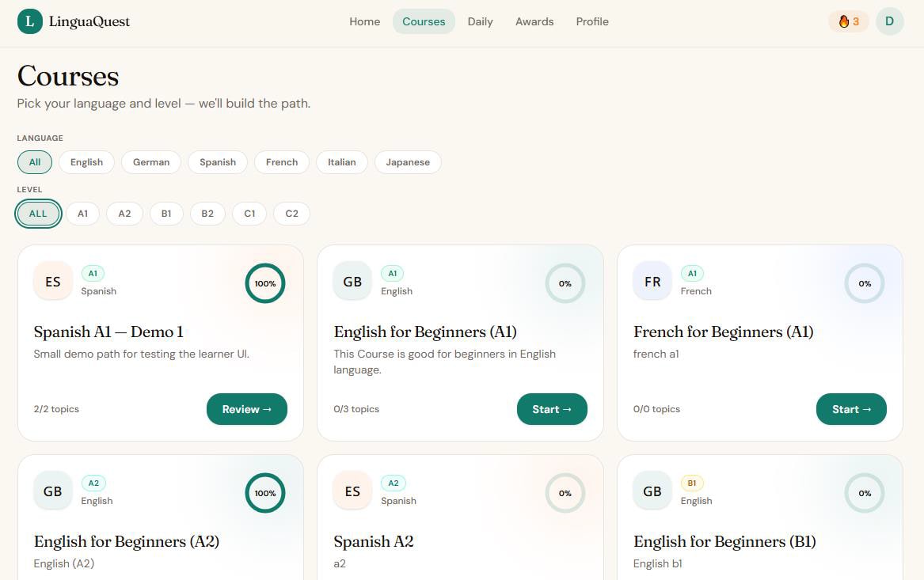The width and height of the screenshot is (924, 580).
Task: Click GB badge on English for Beginners (A2)
Action: [x=53, y=491]
